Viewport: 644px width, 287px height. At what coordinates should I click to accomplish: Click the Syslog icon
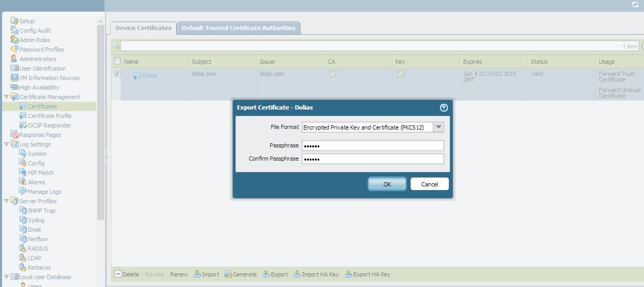[x=23, y=220]
